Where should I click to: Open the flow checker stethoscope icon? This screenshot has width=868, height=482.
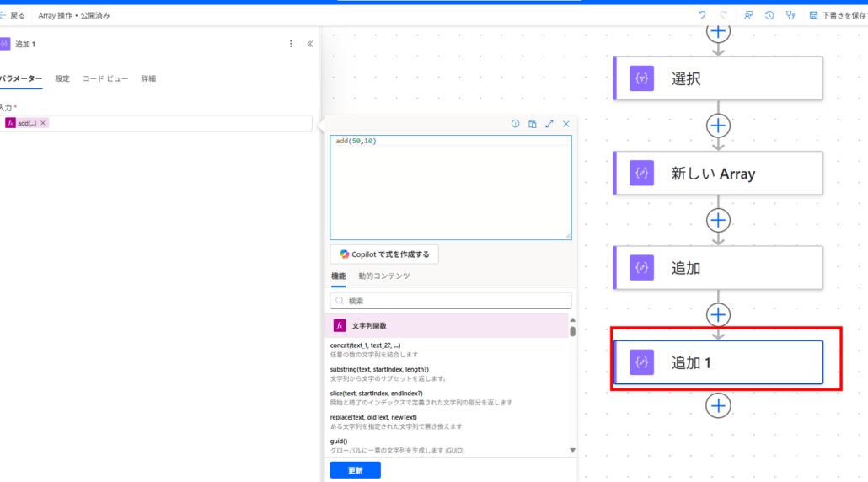tap(790, 15)
